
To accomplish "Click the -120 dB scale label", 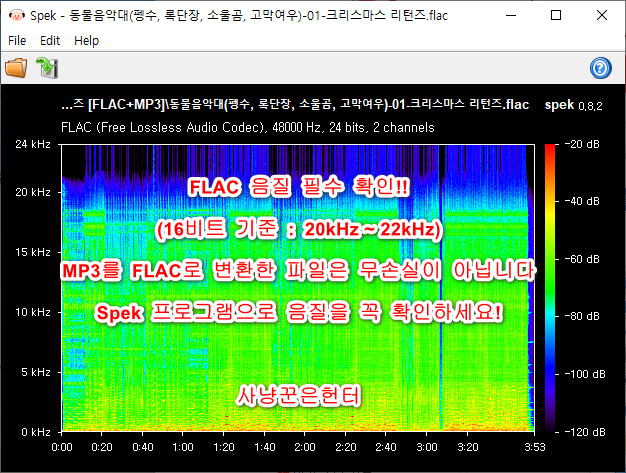I will pyautogui.click(x=585, y=432).
